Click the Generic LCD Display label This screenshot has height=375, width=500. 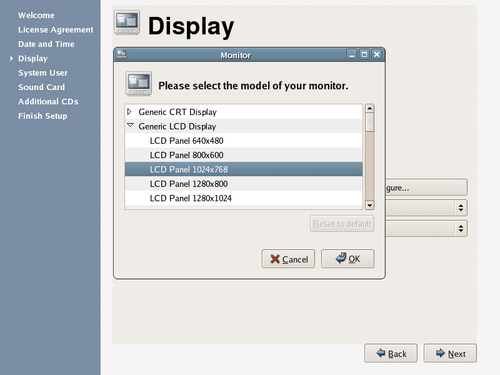click(177, 126)
